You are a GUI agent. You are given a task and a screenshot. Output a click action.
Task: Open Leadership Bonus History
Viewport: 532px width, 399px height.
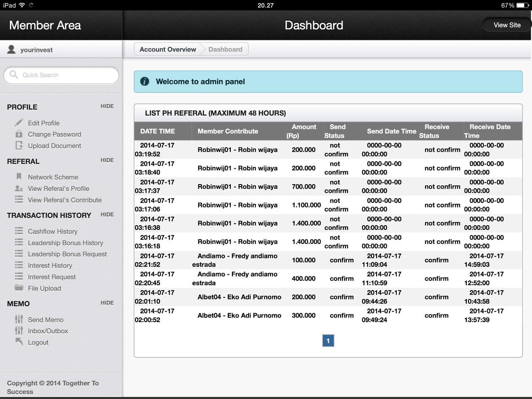point(65,243)
